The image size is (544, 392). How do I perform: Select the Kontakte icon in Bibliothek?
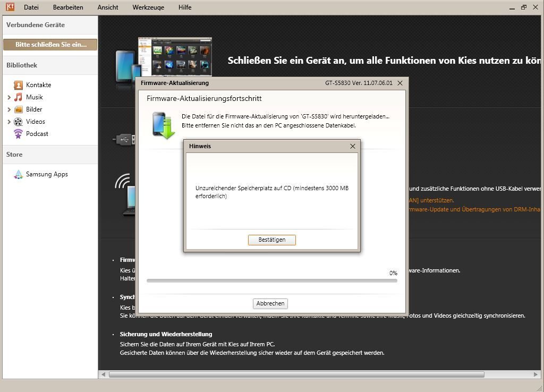18,85
